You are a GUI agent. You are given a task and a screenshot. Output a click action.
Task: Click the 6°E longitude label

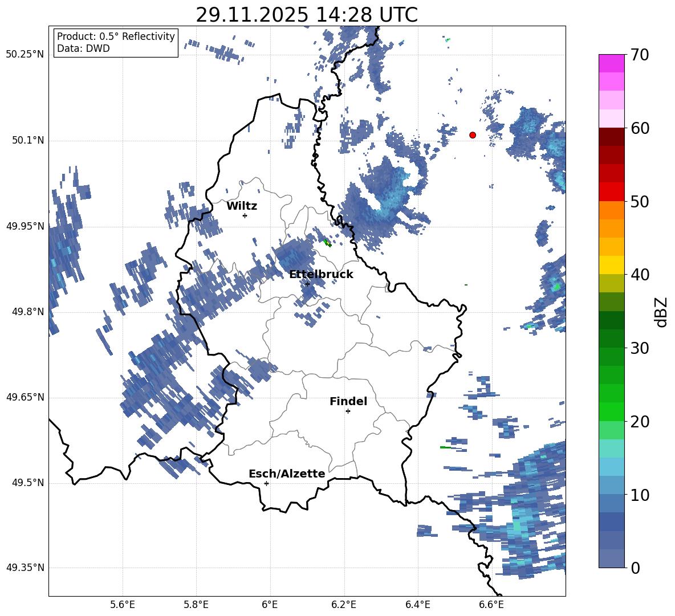(x=270, y=605)
